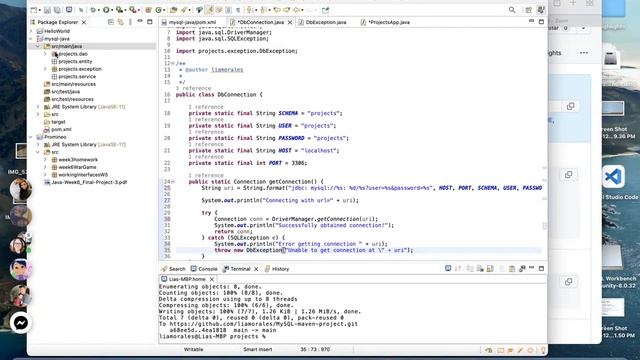This screenshot has width=640, height=360.
Task: Click Open a Terminal icon in Terminal view
Action: pos(448,269)
